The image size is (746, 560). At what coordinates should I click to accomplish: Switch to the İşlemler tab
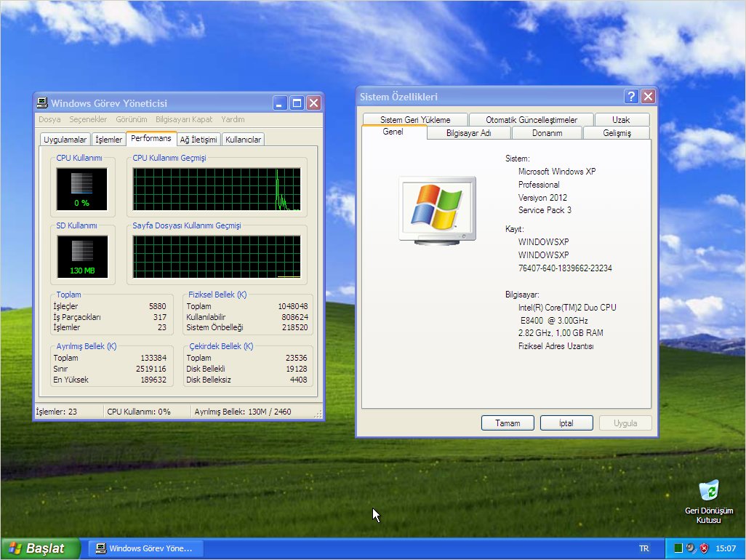click(x=108, y=140)
